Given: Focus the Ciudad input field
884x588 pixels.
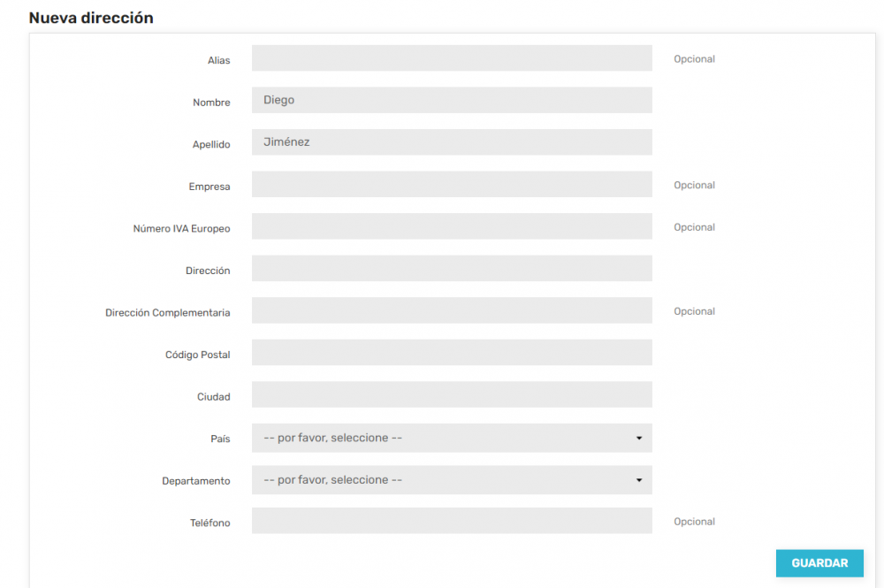Looking at the screenshot, I should [451, 394].
